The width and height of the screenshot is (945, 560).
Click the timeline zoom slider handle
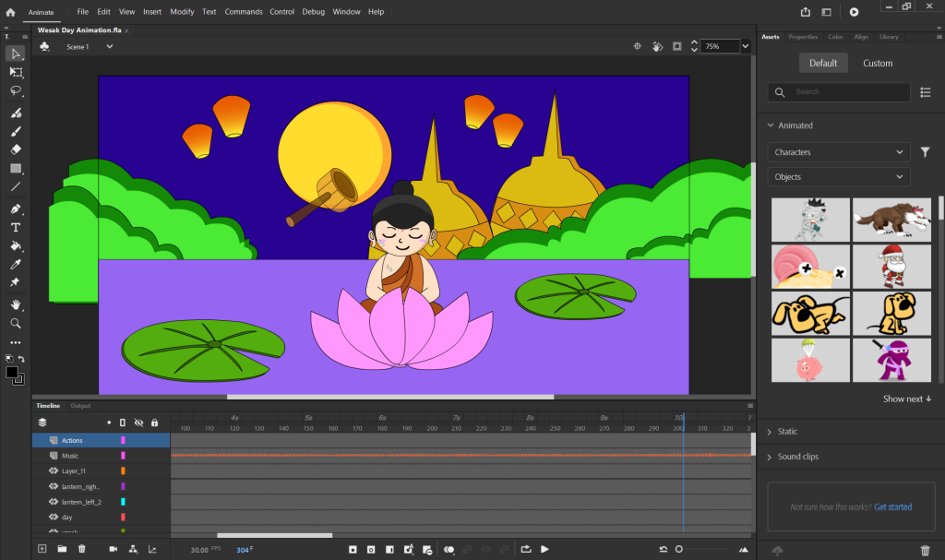(x=679, y=549)
